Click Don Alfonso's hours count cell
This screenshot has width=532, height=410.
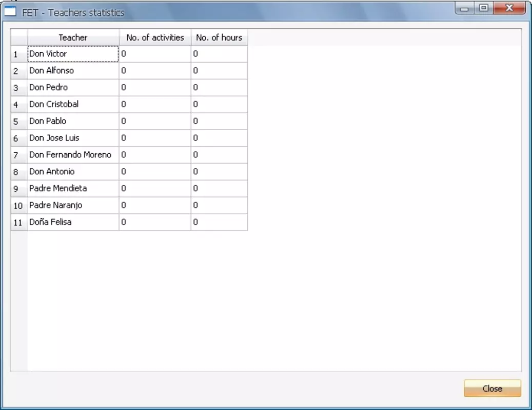tap(219, 71)
